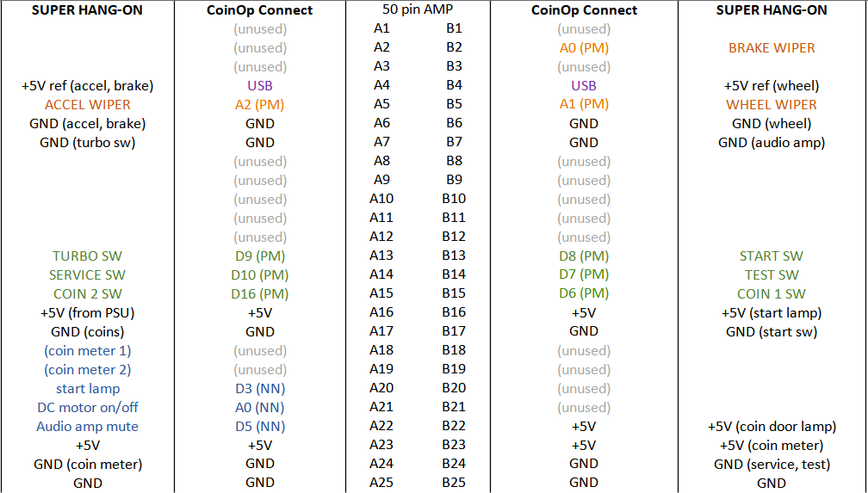This screenshot has height=493, width=868.
Task: Click the COIN 2 SW cell
Action: 87,294
